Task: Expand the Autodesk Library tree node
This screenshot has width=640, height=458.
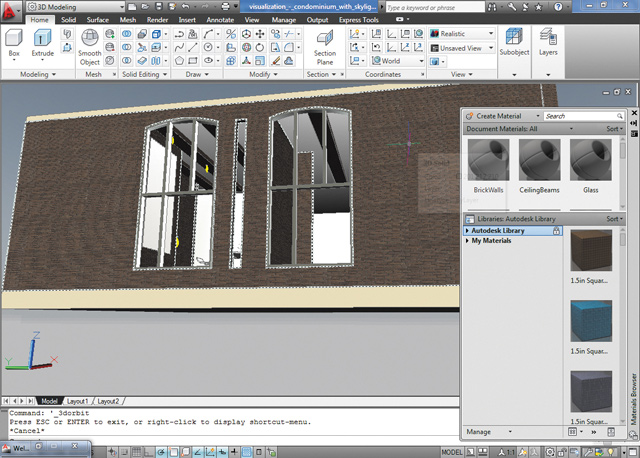Action: click(467, 231)
